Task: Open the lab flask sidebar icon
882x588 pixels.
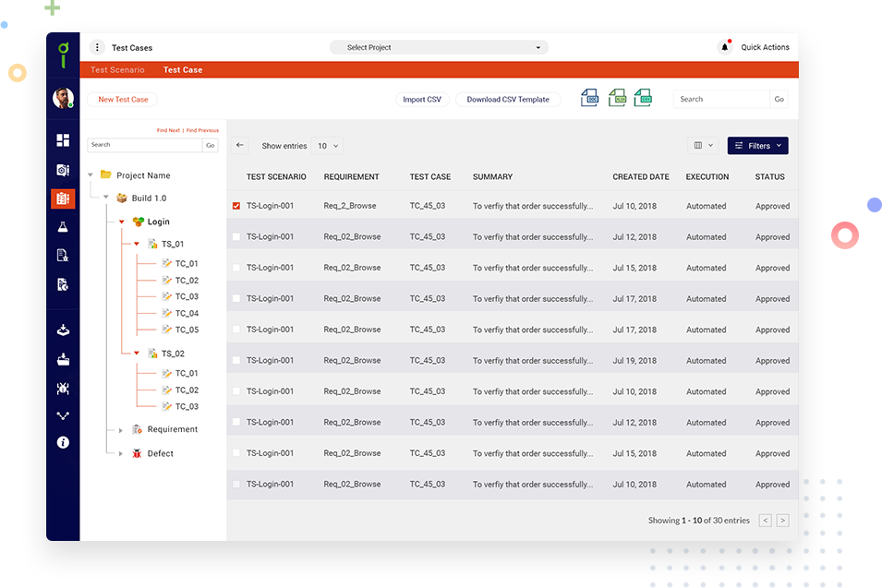Action: (x=63, y=227)
